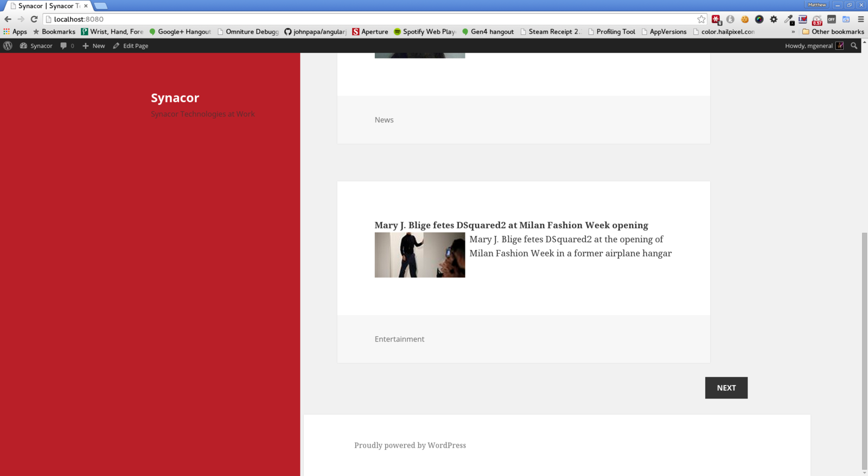
Task: Click the gear extension icon
Action: point(774,19)
